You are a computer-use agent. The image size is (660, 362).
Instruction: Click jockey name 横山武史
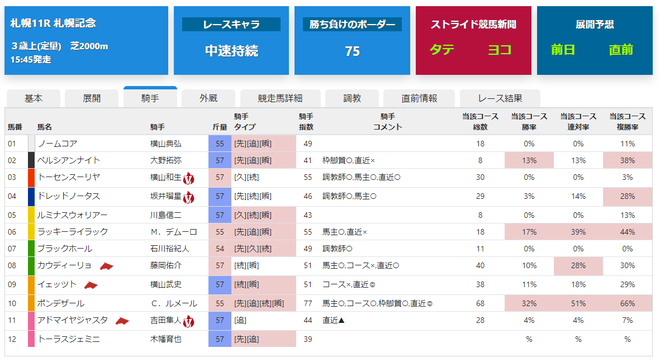click(166, 285)
